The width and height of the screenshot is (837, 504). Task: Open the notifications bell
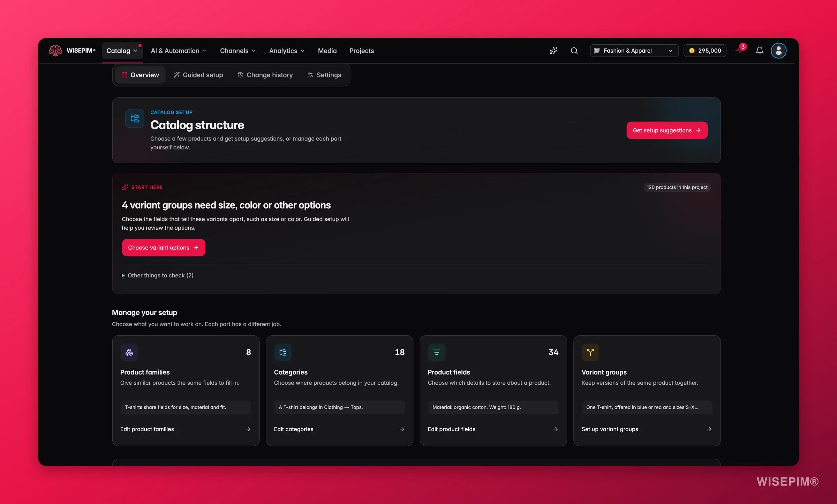click(x=760, y=51)
